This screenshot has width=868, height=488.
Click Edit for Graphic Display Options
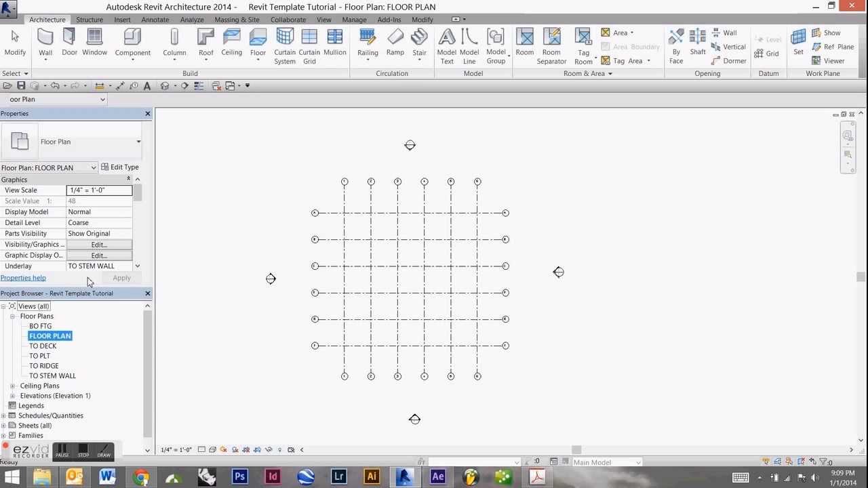pyautogui.click(x=99, y=256)
